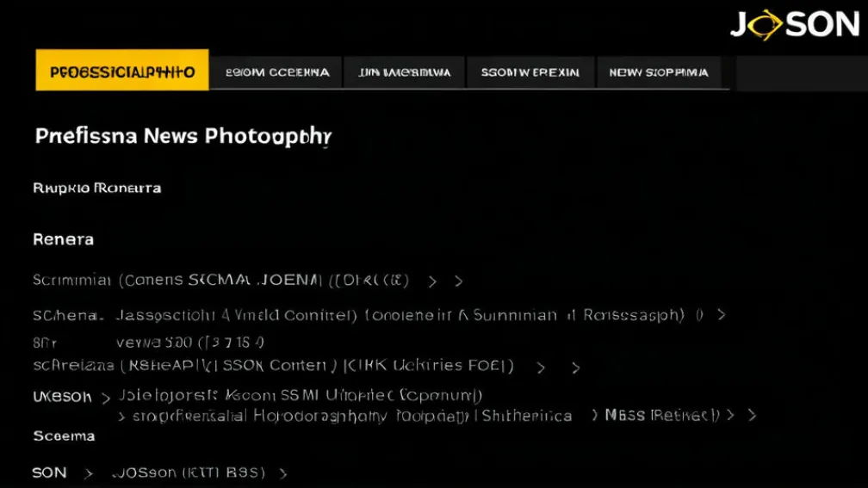Click the chevron right after UKesoh
Screen dimensions: 868x488
click(x=106, y=398)
